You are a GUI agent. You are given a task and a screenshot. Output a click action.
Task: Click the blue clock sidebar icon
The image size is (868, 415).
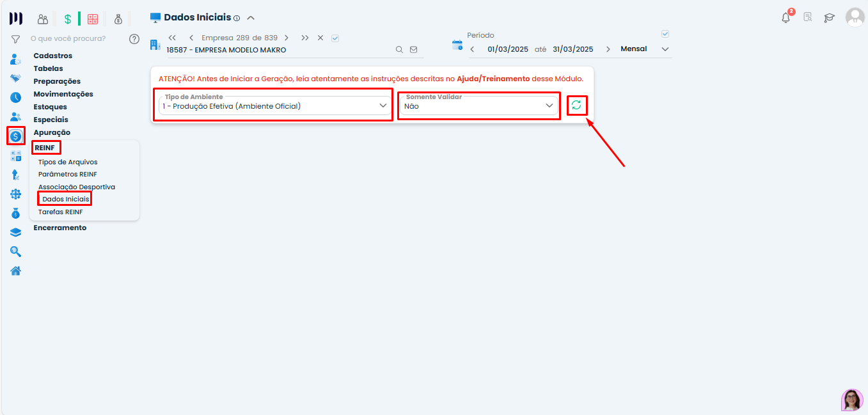tap(16, 98)
